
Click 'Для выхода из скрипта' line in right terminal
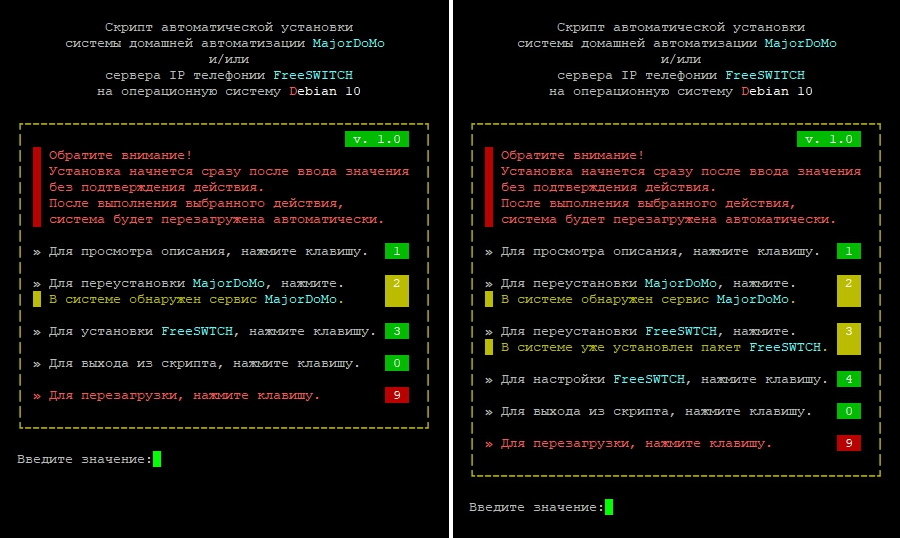649,412
